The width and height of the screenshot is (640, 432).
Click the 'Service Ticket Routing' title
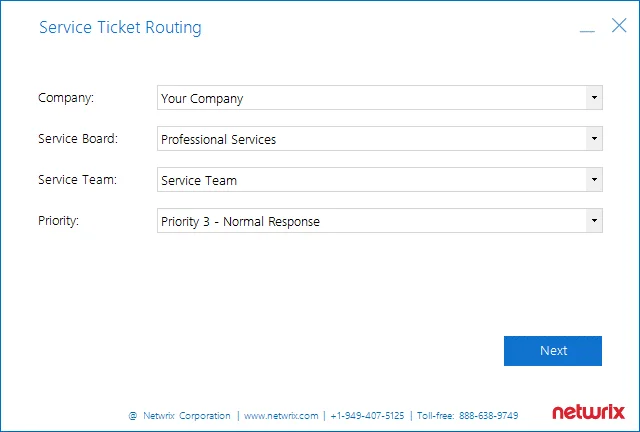120,27
